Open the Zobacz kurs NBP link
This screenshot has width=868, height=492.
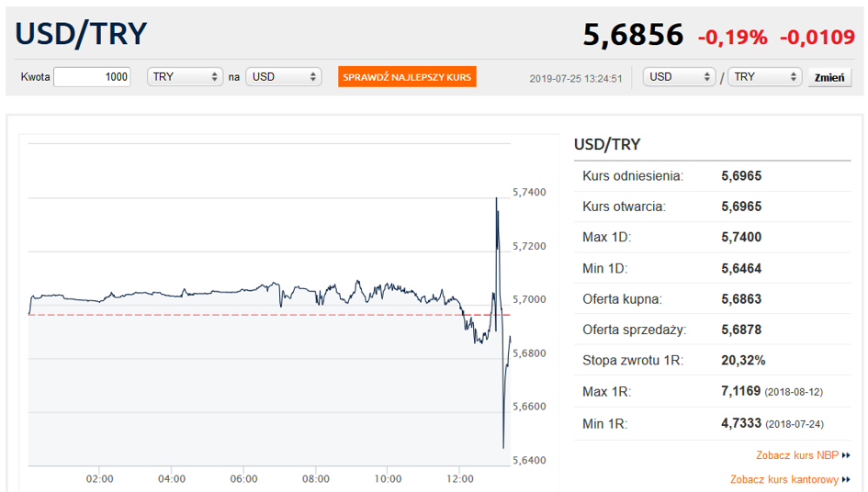click(797, 455)
